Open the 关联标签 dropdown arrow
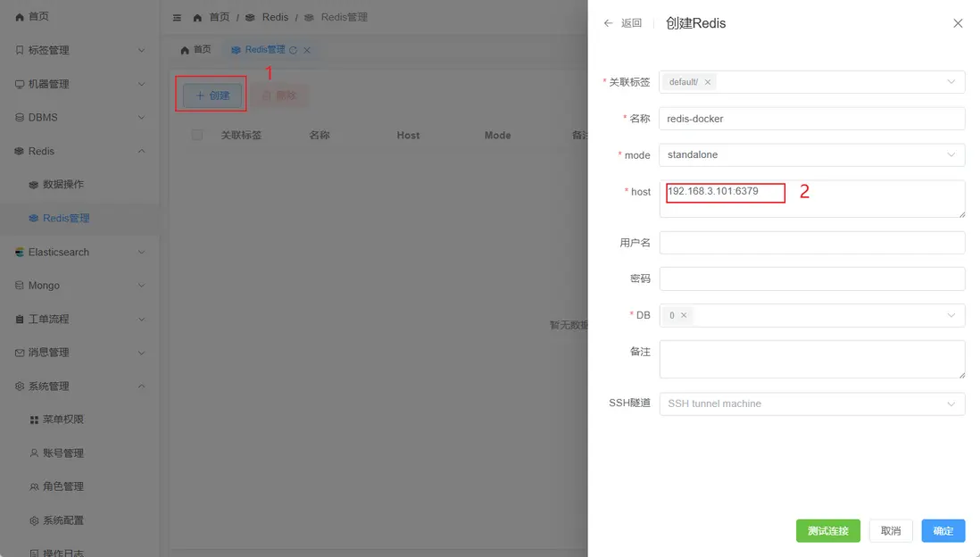980x557 pixels. 951,82
